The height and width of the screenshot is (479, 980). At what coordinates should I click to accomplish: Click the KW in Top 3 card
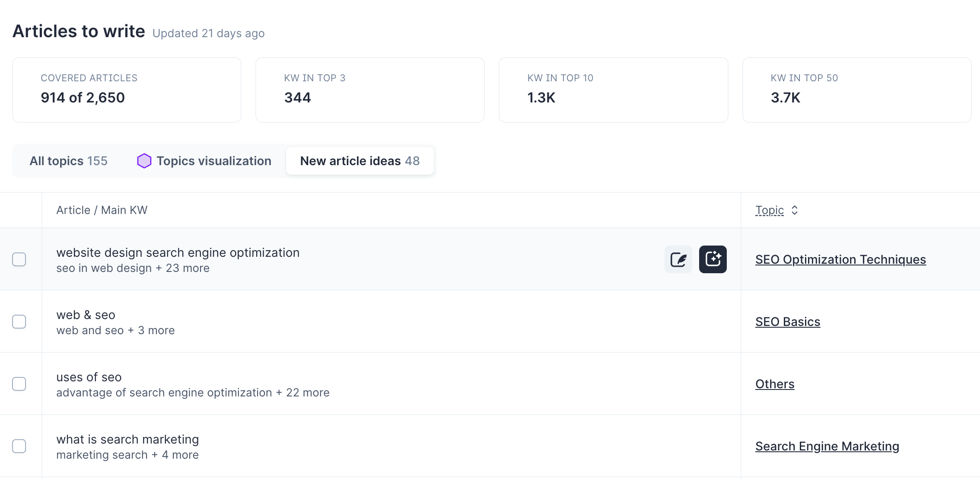point(370,90)
